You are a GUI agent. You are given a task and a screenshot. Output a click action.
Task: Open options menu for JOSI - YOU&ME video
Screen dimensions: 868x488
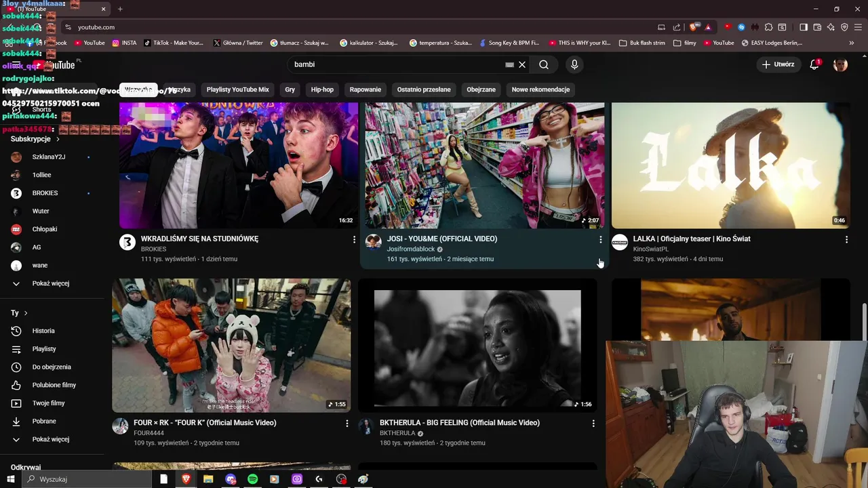(x=600, y=239)
